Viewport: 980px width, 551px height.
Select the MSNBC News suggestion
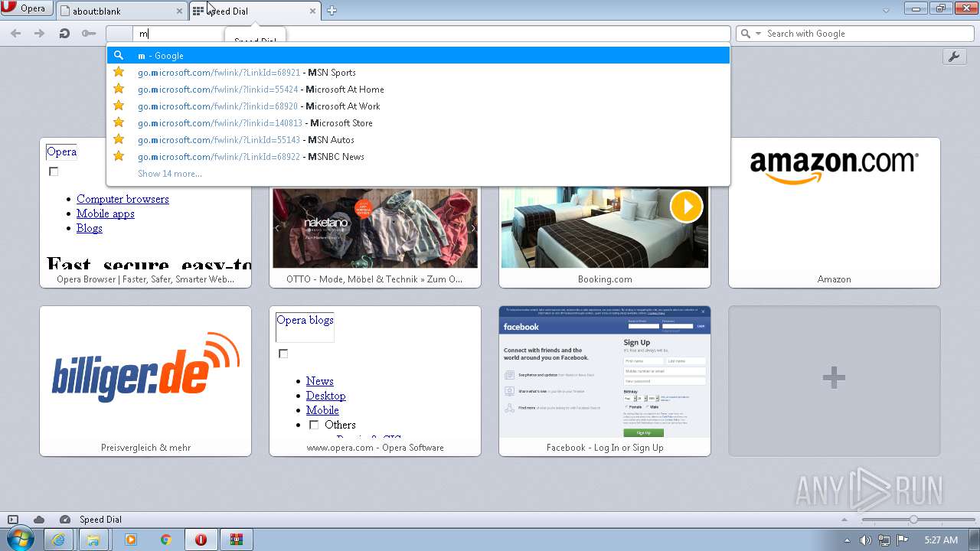coord(418,156)
